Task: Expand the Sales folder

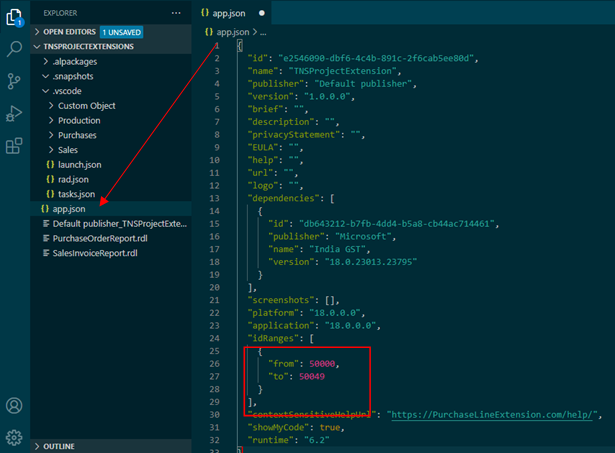Action: tap(51, 150)
